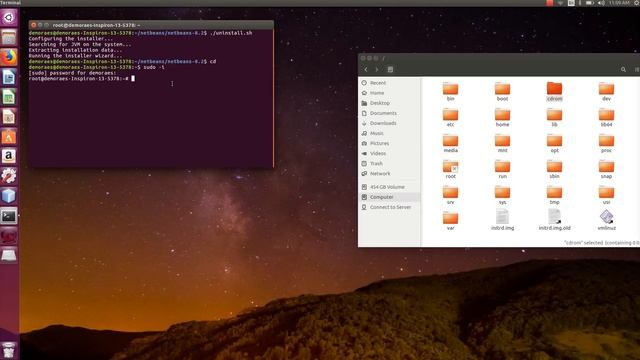Select the home folder icon
The width and height of the screenshot is (640, 360).
502,115
